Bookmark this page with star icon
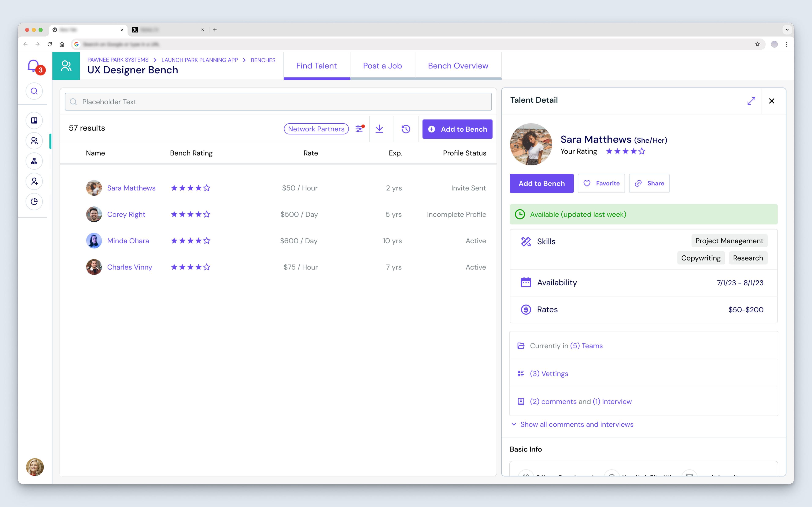The image size is (812, 507). click(757, 44)
